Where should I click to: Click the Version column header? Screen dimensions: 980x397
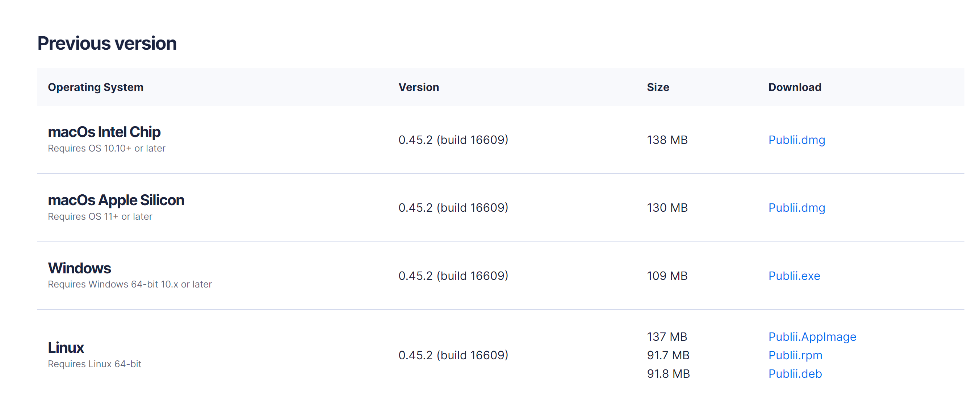tap(419, 87)
